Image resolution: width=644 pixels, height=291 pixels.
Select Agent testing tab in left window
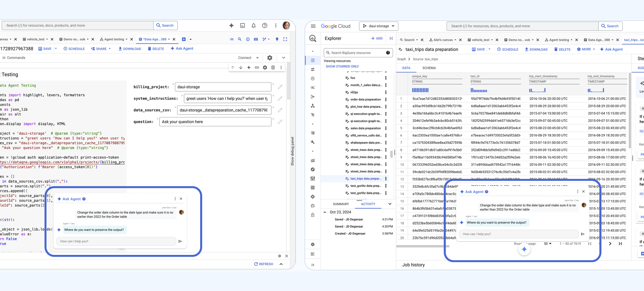(114, 39)
